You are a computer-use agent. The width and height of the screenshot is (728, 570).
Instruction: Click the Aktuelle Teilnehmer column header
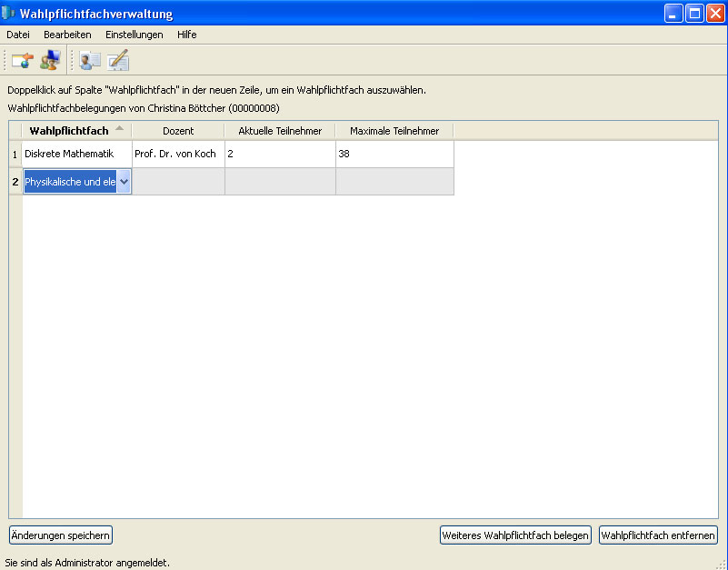280,131
